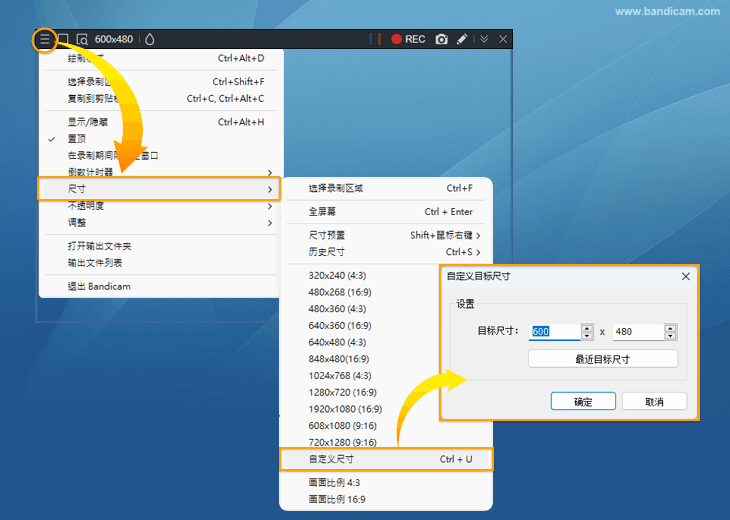
Task: Click the volume level bars indicator
Action: [x=375, y=39]
